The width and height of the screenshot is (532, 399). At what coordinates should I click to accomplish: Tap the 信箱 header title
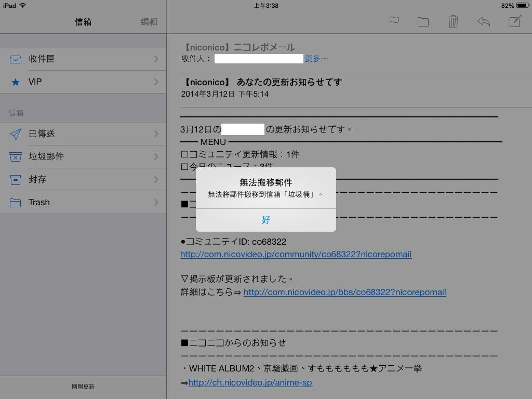[x=83, y=22]
